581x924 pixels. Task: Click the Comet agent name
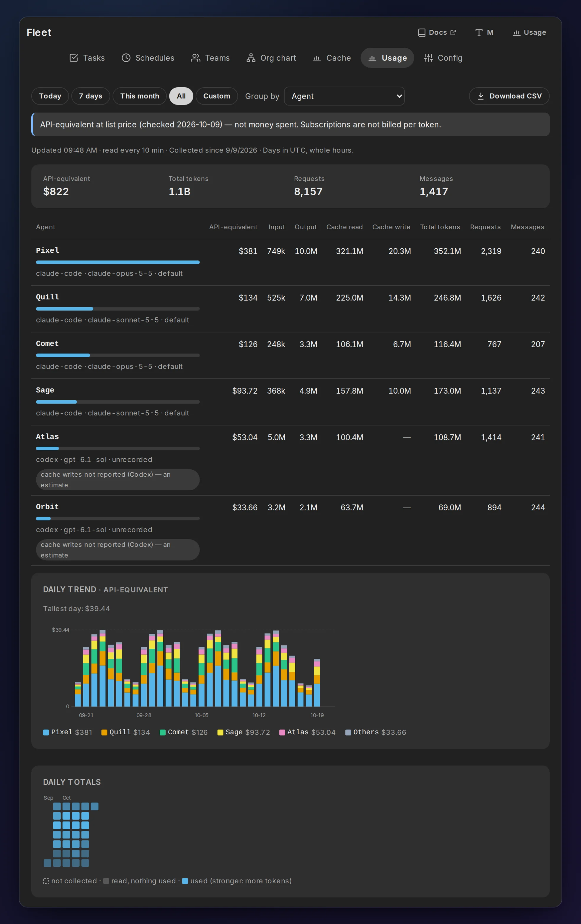47,343
